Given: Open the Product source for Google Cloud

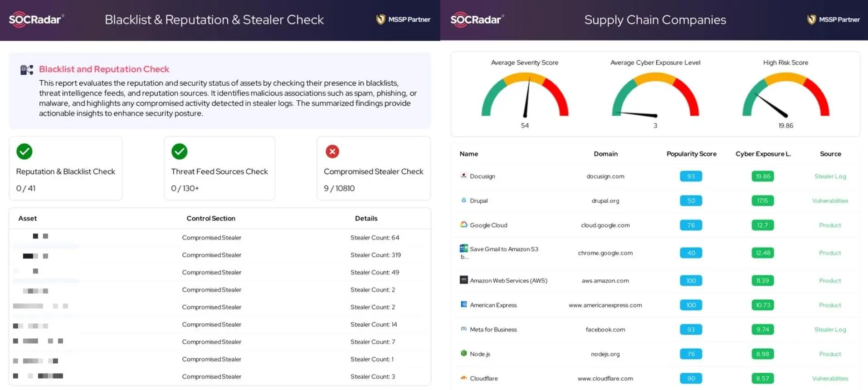Looking at the screenshot, I should (830, 225).
